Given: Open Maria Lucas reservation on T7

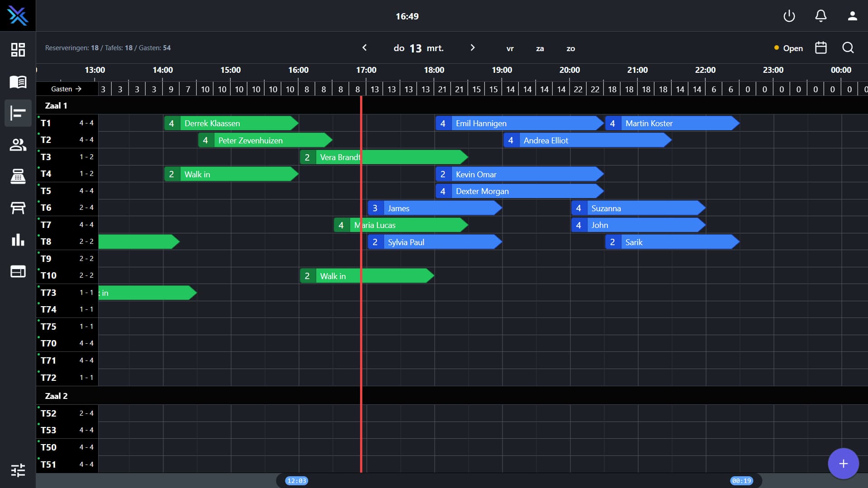Looking at the screenshot, I should pyautogui.click(x=401, y=225).
